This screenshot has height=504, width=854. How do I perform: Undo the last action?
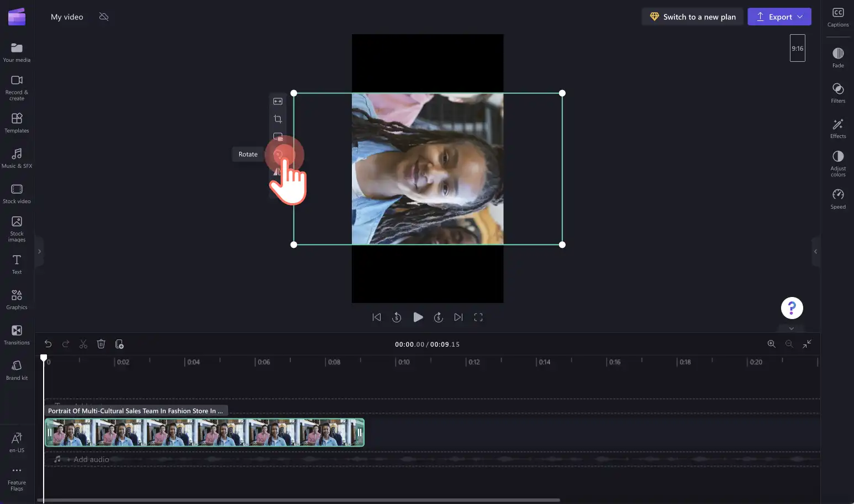click(x=48, y=344)
